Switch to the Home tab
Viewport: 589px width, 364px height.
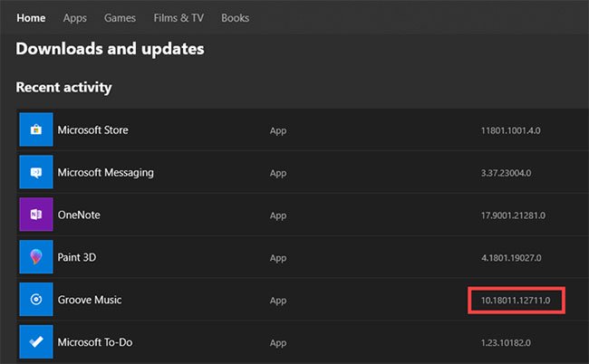click(31, 18)
